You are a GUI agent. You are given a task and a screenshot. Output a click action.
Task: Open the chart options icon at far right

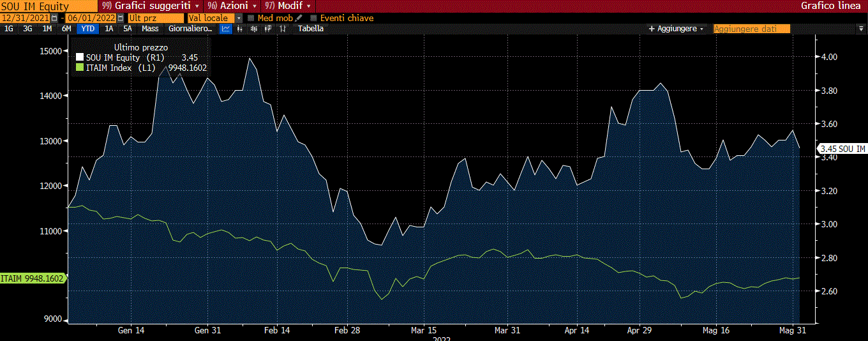coord(860,29)
